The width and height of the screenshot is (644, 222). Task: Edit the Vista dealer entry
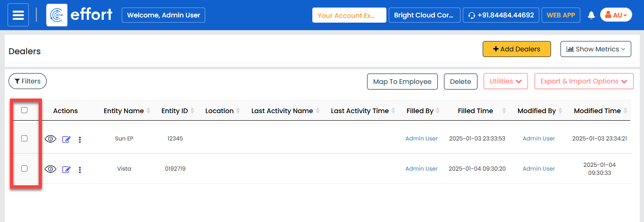click(x=66, y=170)
